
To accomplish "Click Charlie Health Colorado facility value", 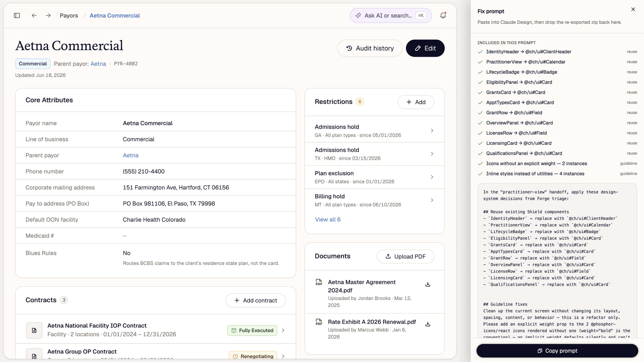I will pyautogui.click(x=154, y=220).
